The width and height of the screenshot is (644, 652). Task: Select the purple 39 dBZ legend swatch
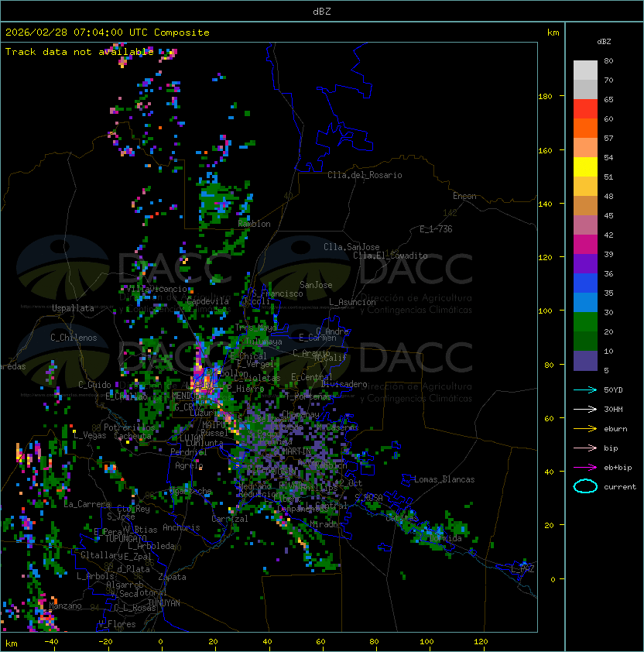tap(585, 263)
